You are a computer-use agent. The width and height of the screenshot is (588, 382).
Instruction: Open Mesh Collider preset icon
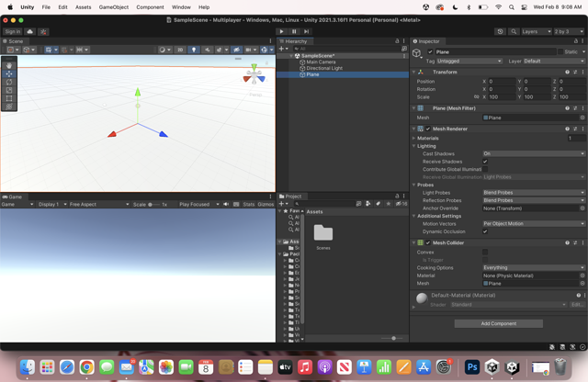[x=575, y=243]
